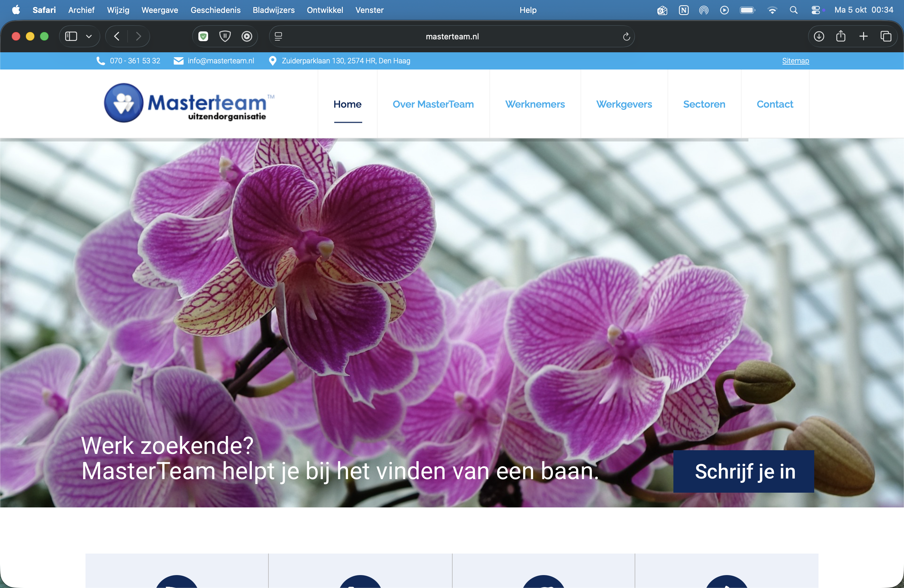Image resolution: width=904 pixels, height=588 pixels.
Task: Open the Bladwijzers menu
Action: pyautogui.click(x=273, y=10)
